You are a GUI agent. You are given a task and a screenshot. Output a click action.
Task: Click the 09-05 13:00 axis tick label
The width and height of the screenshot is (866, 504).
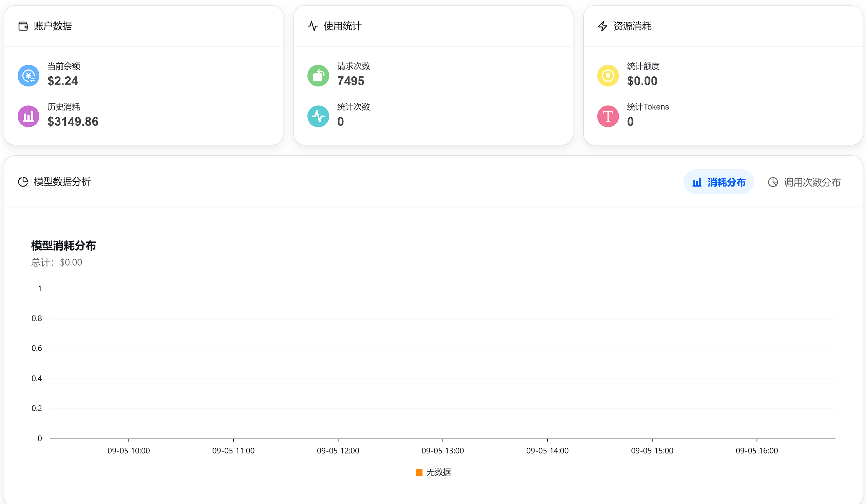point(443,451)
